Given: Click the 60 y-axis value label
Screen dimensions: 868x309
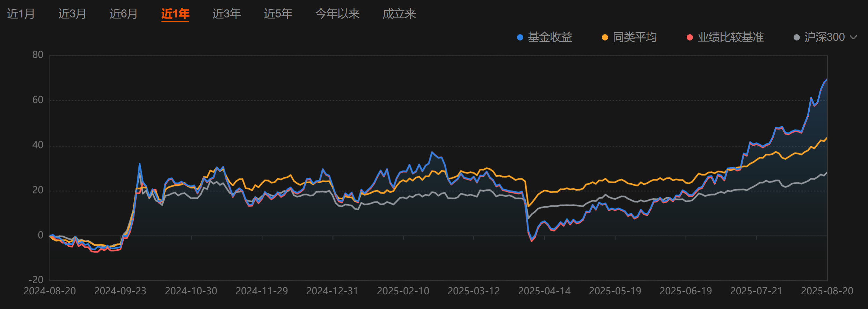Looking at the screenshot, I should [38, 100].
